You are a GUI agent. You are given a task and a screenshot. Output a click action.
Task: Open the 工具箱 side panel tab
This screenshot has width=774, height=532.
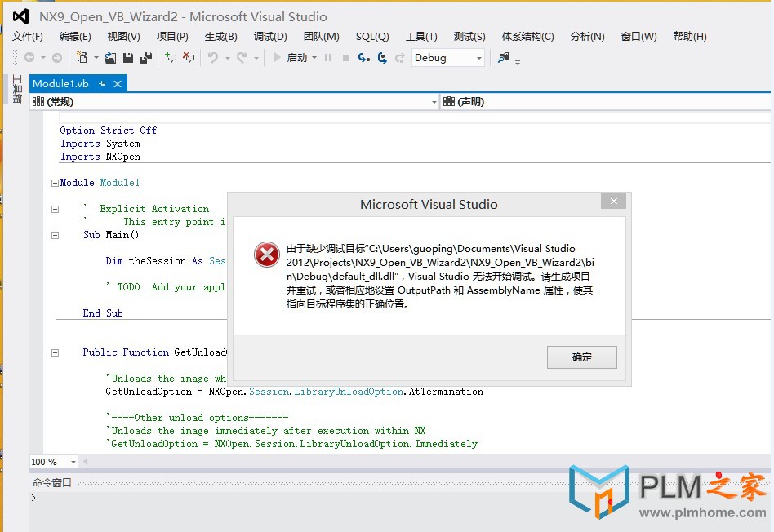point(17,89)
